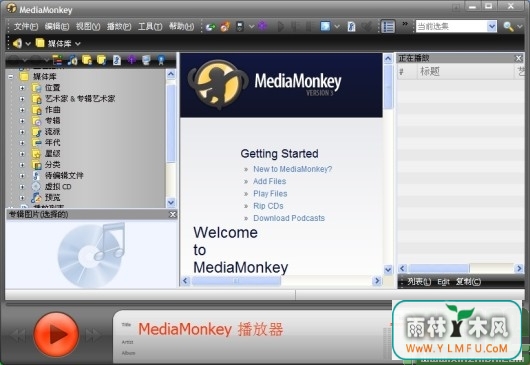Click the Edit button in 正在播放 panel
Image resolution: width=530 pixels, height=365 pixels.
[443, 282]
